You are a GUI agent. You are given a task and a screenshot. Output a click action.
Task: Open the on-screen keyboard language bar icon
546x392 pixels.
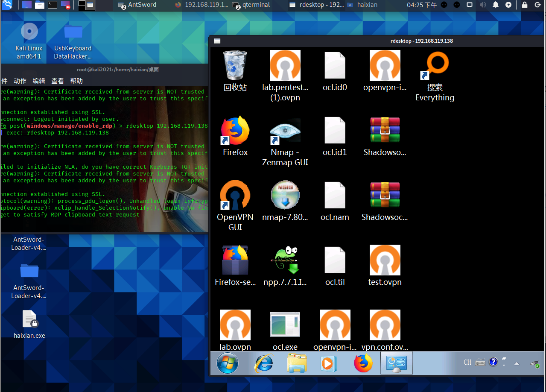tap(480, 363)
